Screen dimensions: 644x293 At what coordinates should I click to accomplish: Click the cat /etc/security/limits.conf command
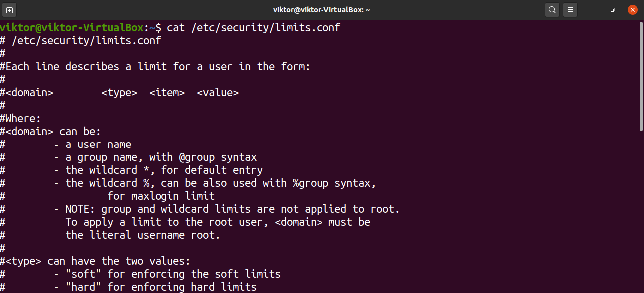[x=254, y=28]
